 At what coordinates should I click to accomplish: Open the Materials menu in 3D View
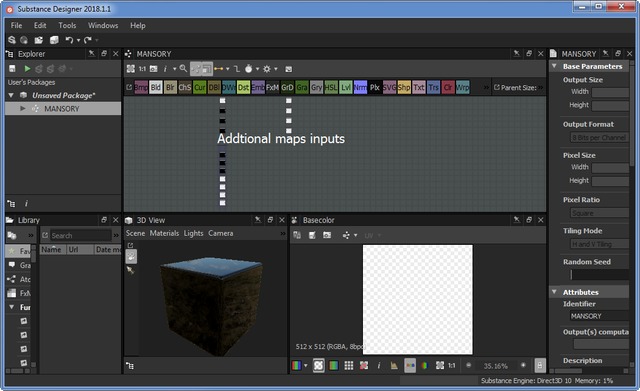click(x=164, y=233)
